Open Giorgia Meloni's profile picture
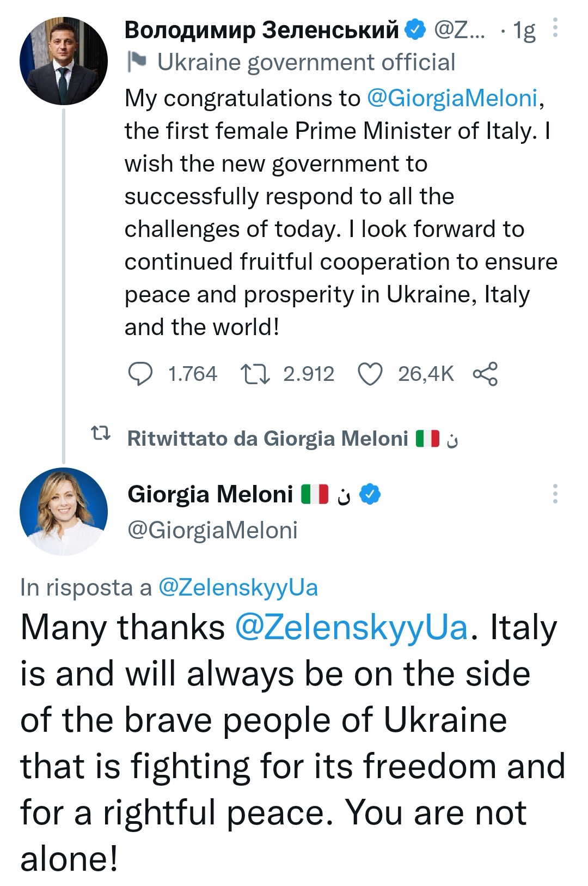The image size is (588, 886). 64,511
